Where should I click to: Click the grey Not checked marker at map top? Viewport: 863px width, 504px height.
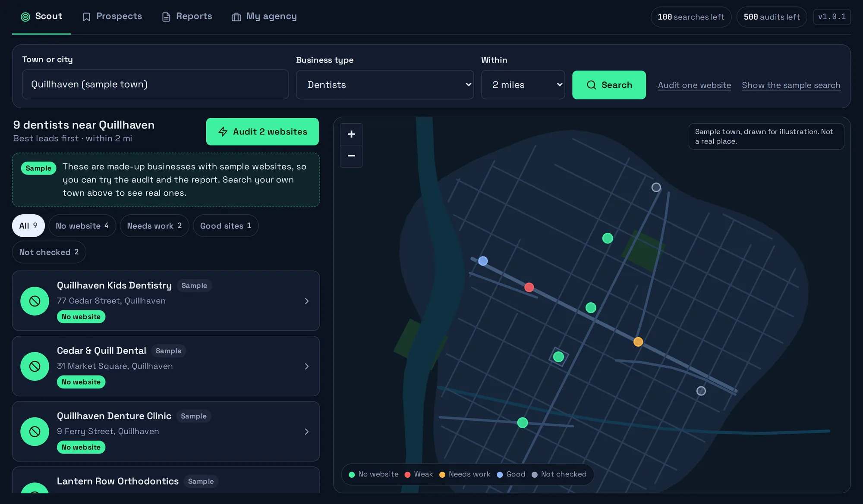(x=656, y=187)
